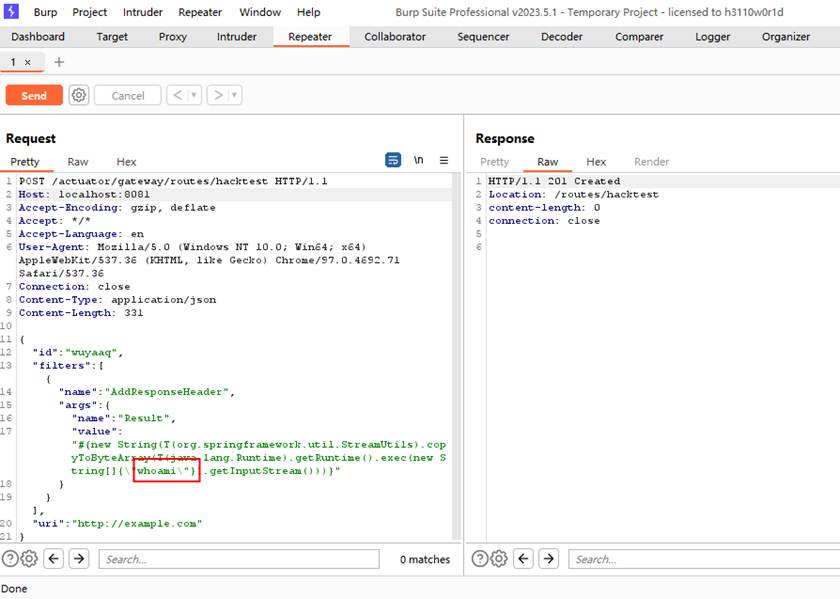The width and height of the screenshot is (840, 599).
Task: Select Hex view in Request panel
Action: click(x=126, y=161)
